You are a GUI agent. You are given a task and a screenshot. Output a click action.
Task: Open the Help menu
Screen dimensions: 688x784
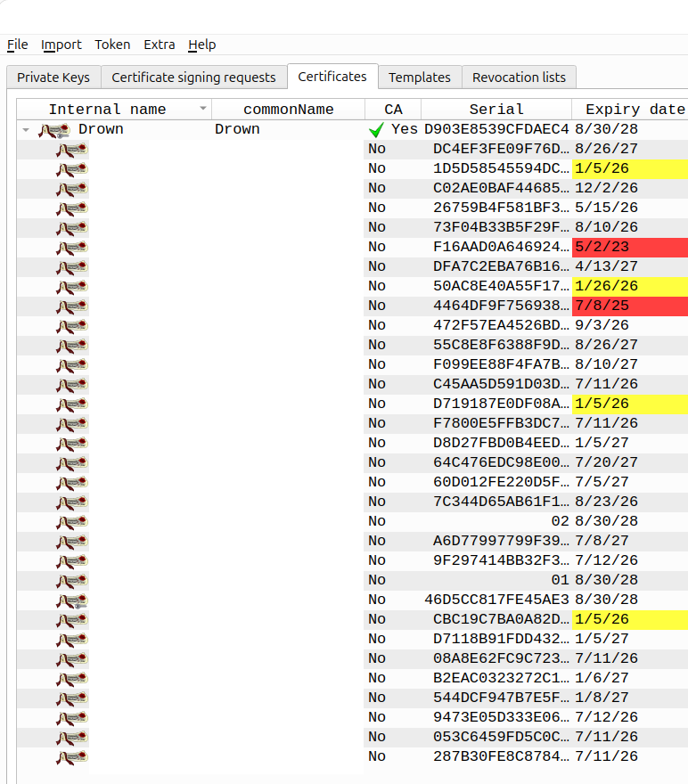click(x=202, y=45)
